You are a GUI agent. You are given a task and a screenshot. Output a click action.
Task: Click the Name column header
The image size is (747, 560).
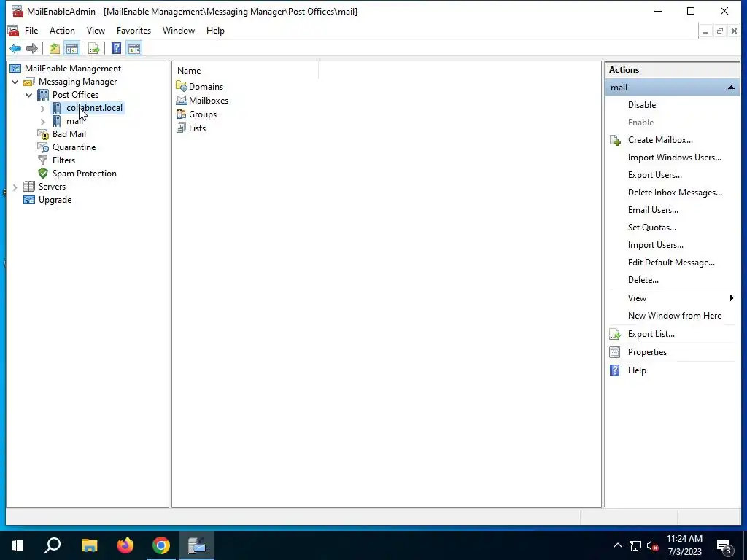[247, 71]
